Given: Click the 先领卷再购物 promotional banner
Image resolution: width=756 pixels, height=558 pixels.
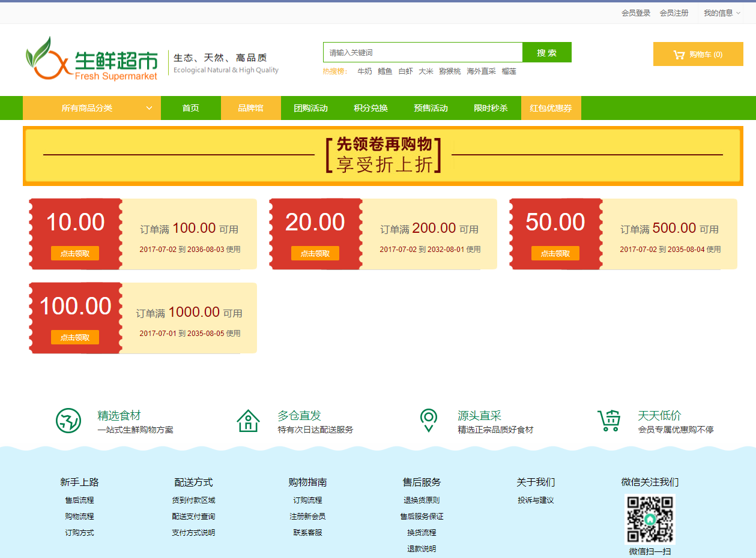Looking at the screenshot, I should click(383, 156).
